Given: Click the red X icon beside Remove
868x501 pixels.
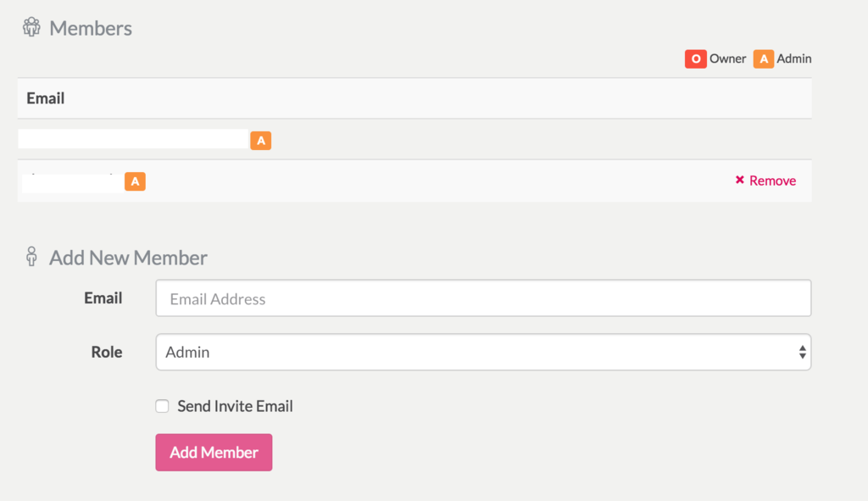Looking at the screenshot, I should (739, 180).
